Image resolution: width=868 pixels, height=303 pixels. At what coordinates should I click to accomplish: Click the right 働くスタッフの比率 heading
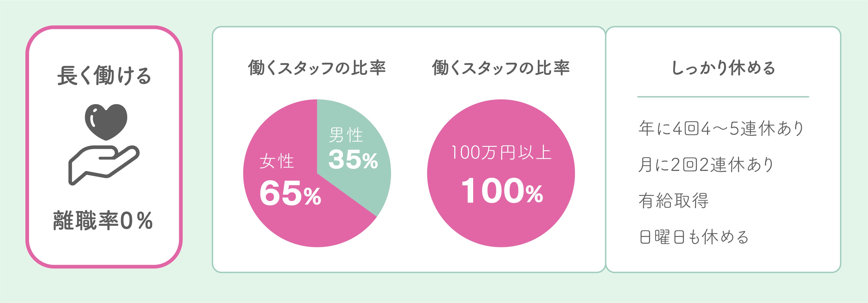tap(501, 68)
